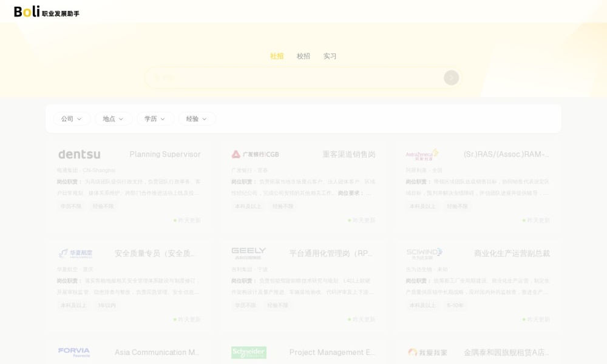This screenshot has width=607, height=364.
Task: Click the 我爱我家 company logo
Action: coord(427,352)
